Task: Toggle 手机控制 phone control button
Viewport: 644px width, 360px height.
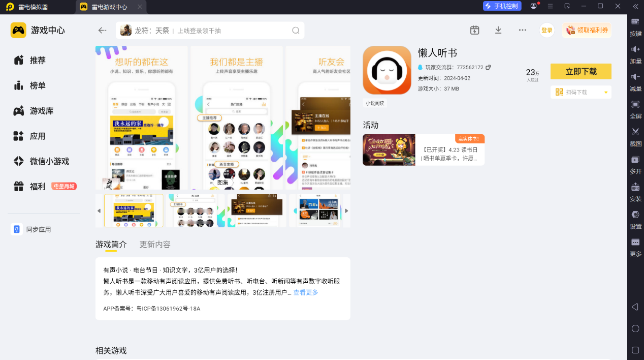Action: point(502,6)
